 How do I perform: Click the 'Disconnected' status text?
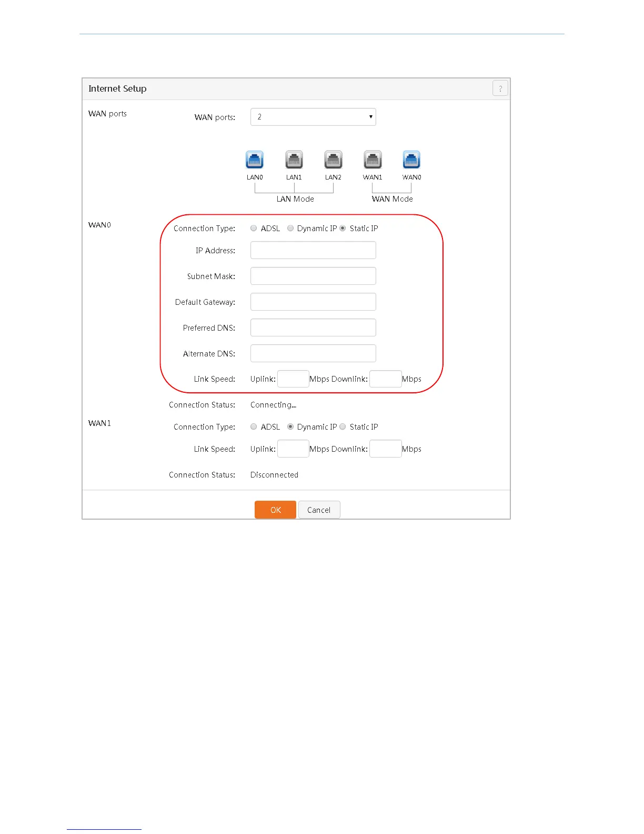274,475
